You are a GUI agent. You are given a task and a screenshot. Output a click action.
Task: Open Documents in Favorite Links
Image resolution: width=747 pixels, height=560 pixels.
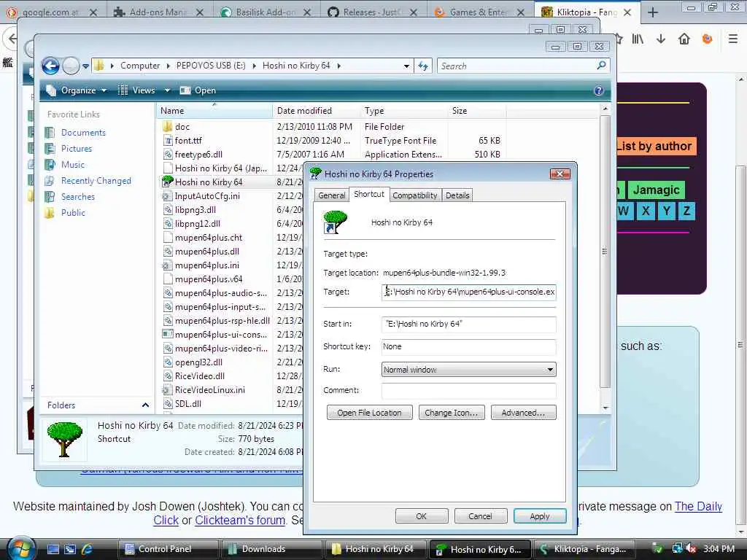click(x=83, y=133)
